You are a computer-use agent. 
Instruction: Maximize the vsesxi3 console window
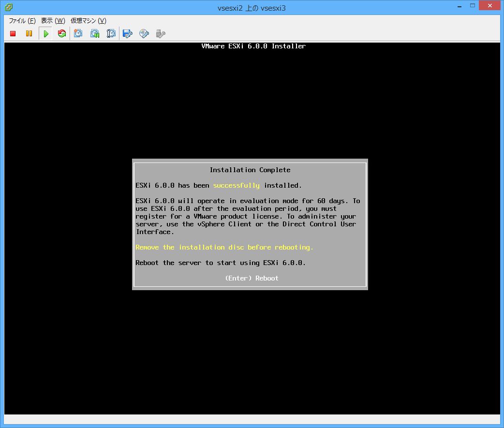click(x=473, y=6)
